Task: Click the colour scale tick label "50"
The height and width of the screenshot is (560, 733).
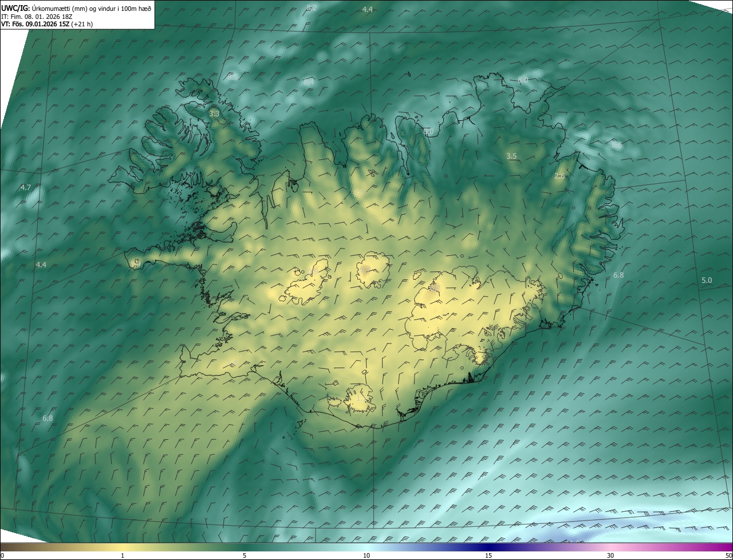Action: 728,555
